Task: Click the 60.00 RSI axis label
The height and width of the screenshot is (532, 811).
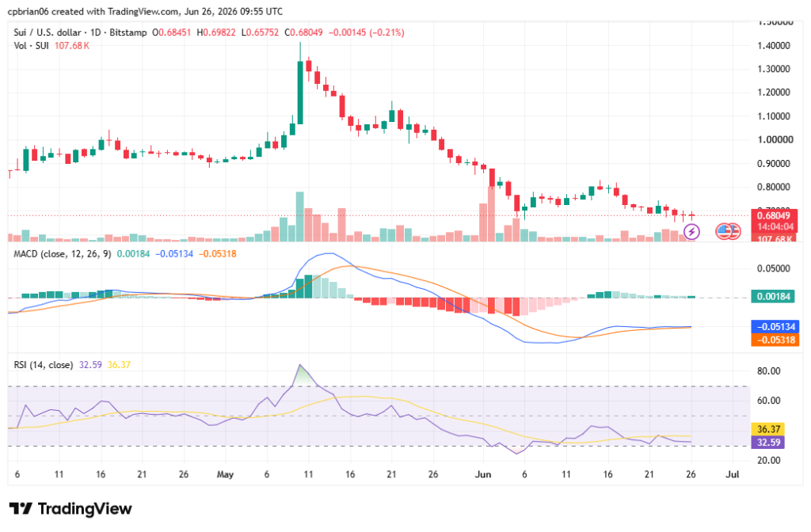Action: (x=768, y=401)
